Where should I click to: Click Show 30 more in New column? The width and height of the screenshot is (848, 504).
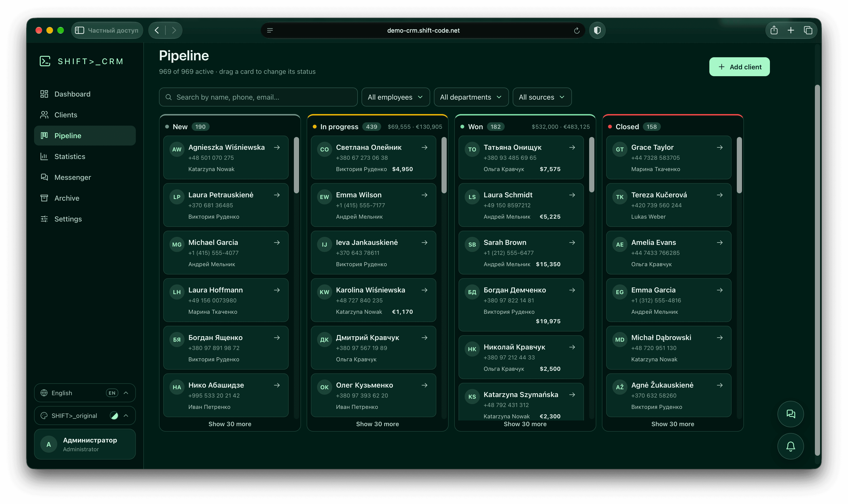pos(230,424)
